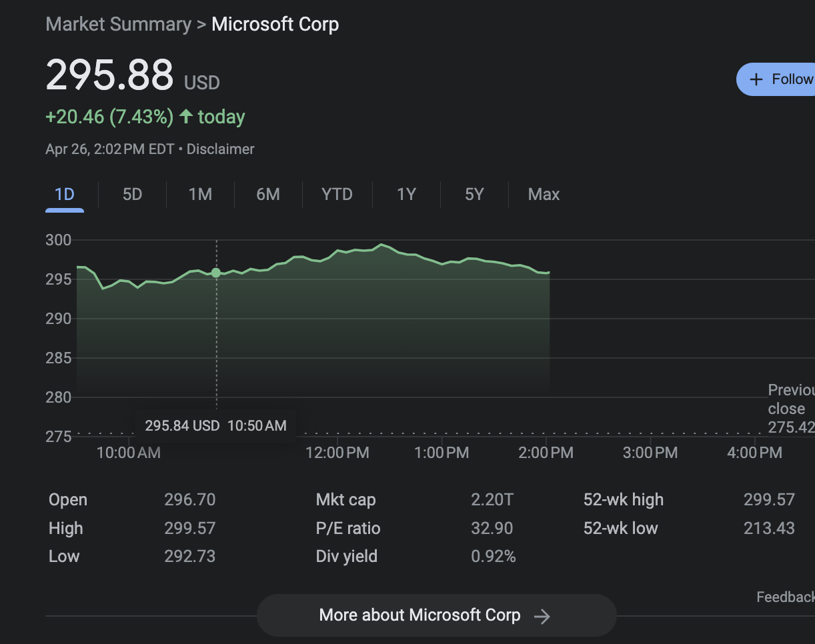Open the YTD chart view
This screenshot has height=644, width=815.
pyautogui.click(x=337, y=194)
